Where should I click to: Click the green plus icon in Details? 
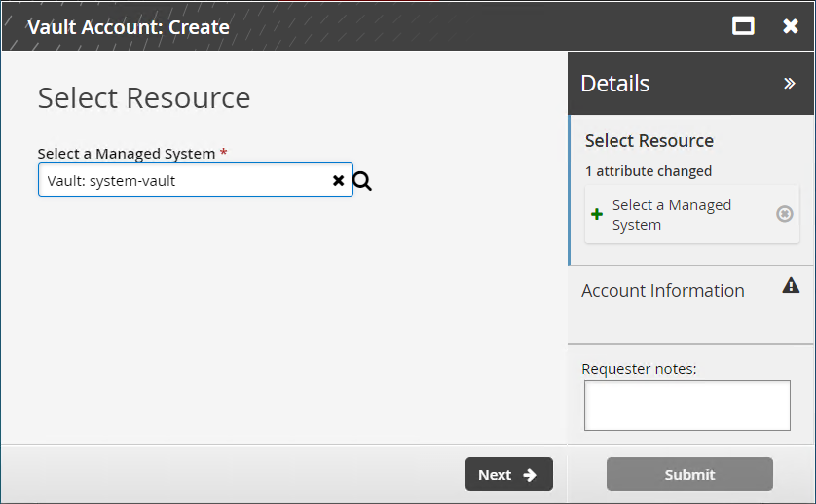(597, 215)
